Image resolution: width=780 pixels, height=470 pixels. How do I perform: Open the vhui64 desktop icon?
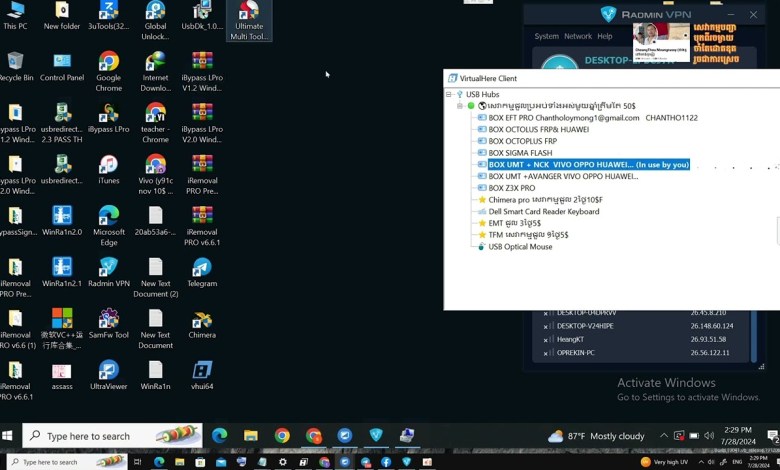point(202,375)
